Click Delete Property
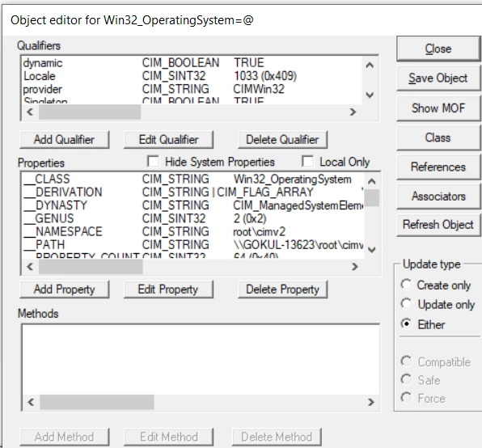Viewport: 482px width, 448px height. pyautogui.click(x=282, y=290)
